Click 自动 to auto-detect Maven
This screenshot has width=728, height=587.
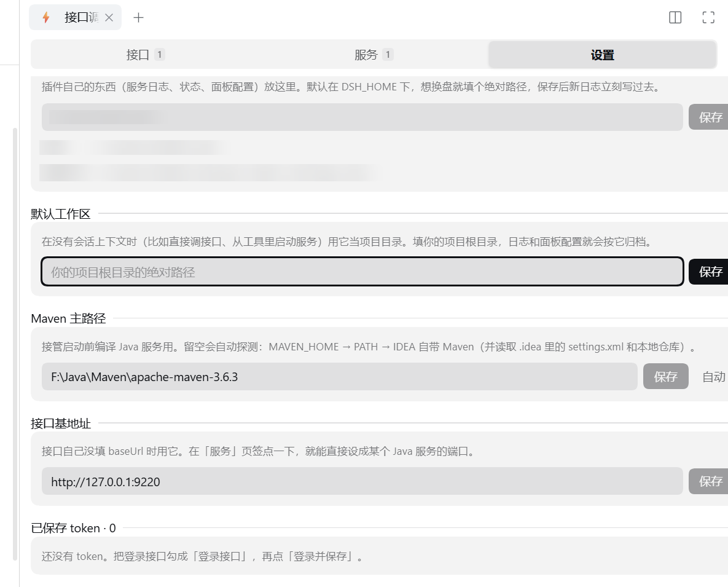pyautogui.click(x=714, y=377)
